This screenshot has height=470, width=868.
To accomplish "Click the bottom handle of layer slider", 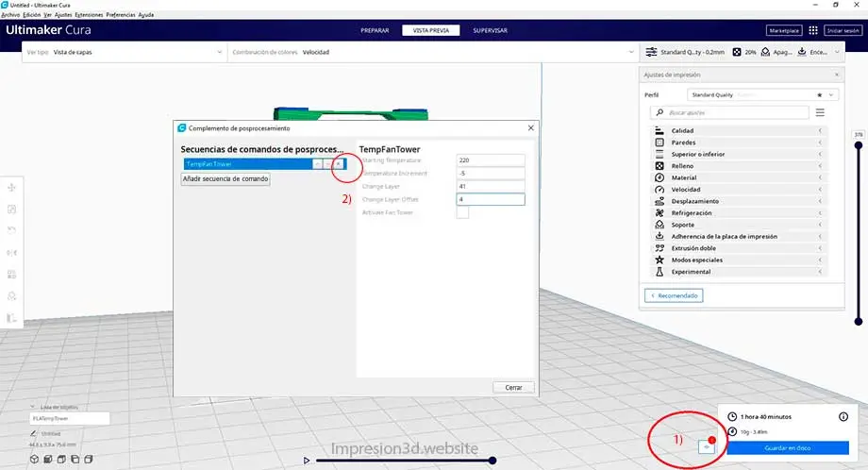I will click(859, 321).
